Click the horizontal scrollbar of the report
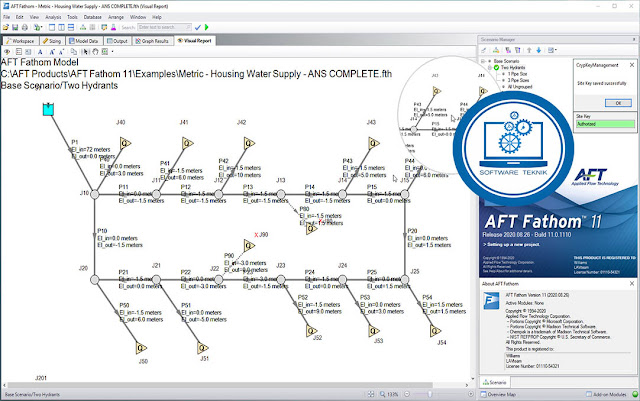The width and height of the screenshot is (640, 401). click(x=220, y=385)
